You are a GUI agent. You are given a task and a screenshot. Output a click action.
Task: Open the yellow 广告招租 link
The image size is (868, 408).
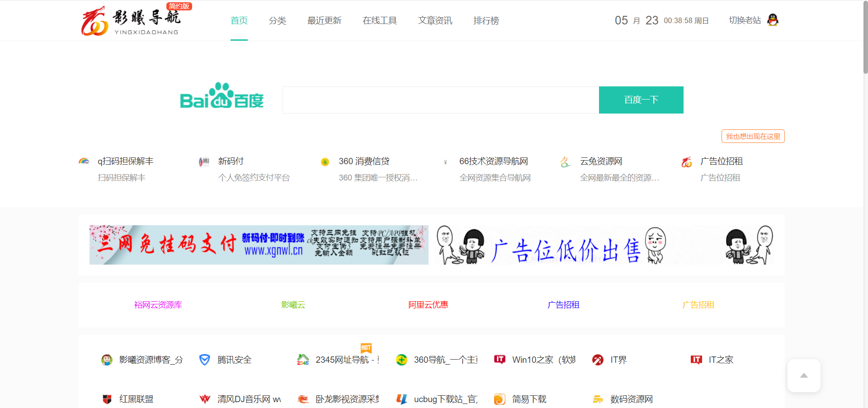698,305
